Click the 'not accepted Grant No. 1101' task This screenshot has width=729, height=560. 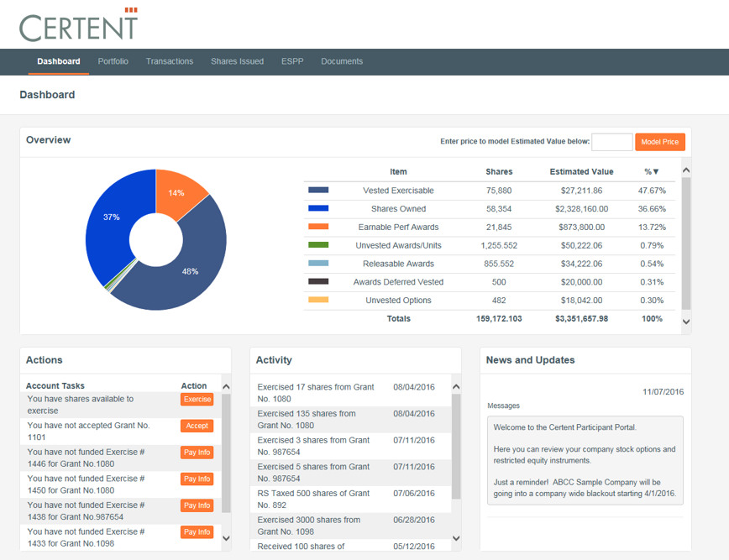tap(88, 432)
